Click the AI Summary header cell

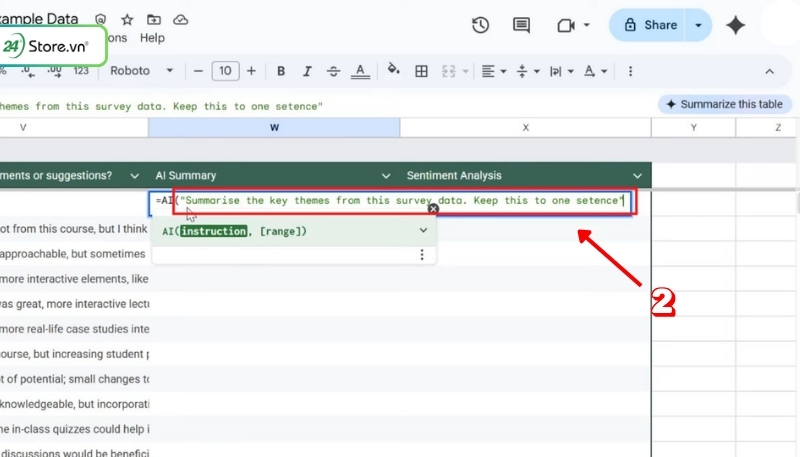click(274, 175)
